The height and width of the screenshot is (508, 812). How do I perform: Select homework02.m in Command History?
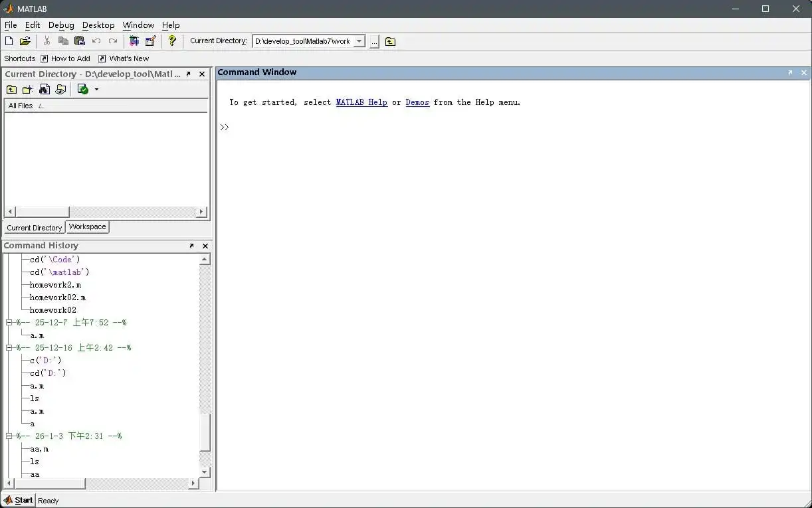(58, 297)
